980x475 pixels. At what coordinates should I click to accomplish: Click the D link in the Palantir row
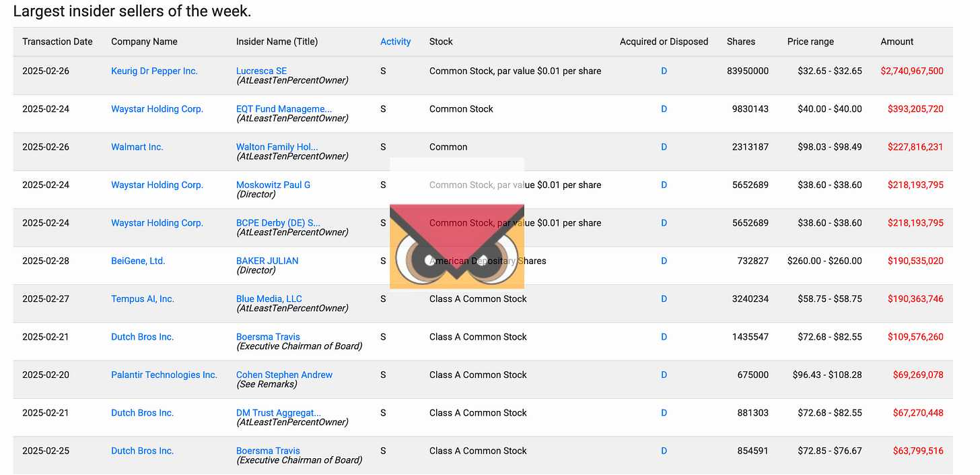tap(664, 375)
